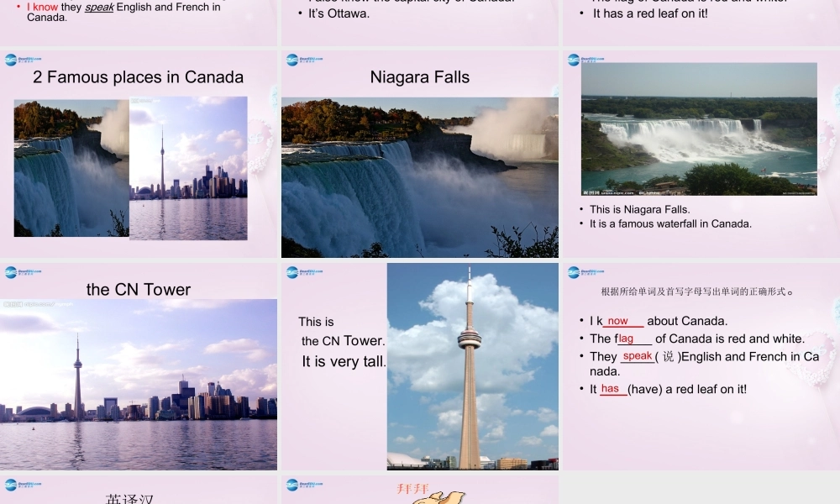Click the waterfall photo in Famous places slide

[x=71, y=168]
